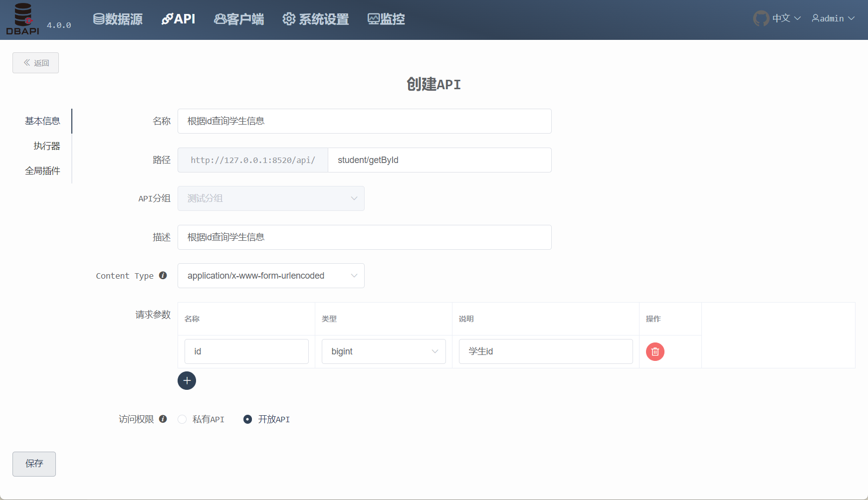Open the 监控 menu

(x=386, y=19)
